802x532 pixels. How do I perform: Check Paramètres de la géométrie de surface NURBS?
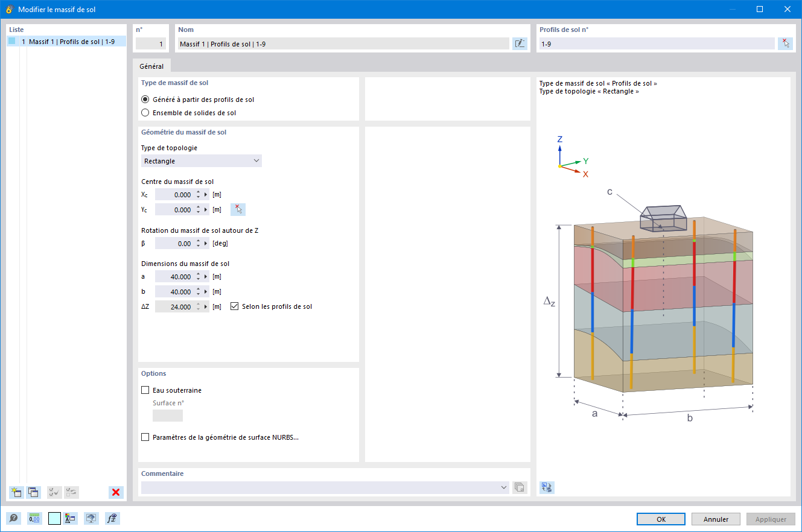pyautogui.click(x=145, y=437)
